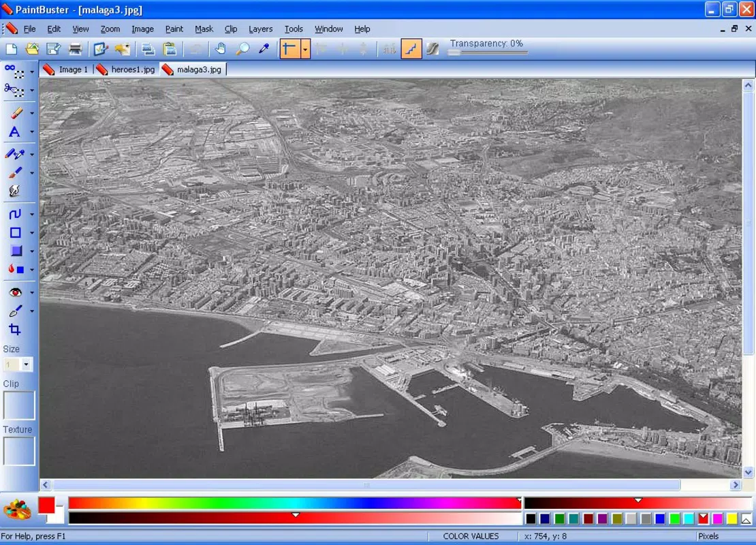The height and width of the screenshot is (545, 756).
Task: Click the horizontal scrollbar right arrow
Action: click(736, 485)
